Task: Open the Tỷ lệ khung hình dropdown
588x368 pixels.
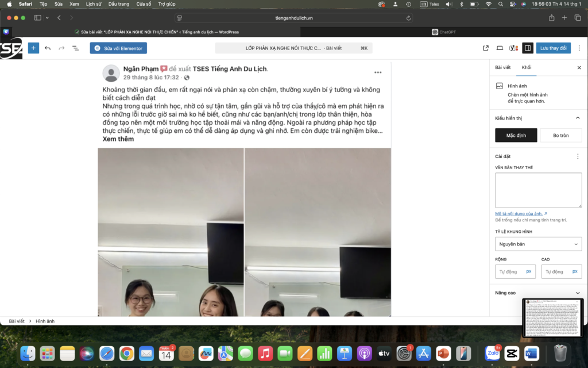Action: [x=538, y=244]
